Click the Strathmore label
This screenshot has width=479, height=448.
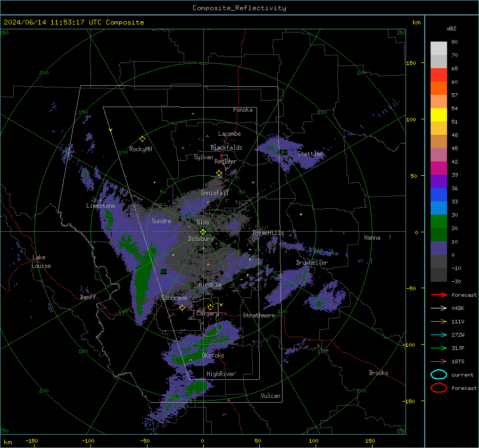click(x=259, y=315)
